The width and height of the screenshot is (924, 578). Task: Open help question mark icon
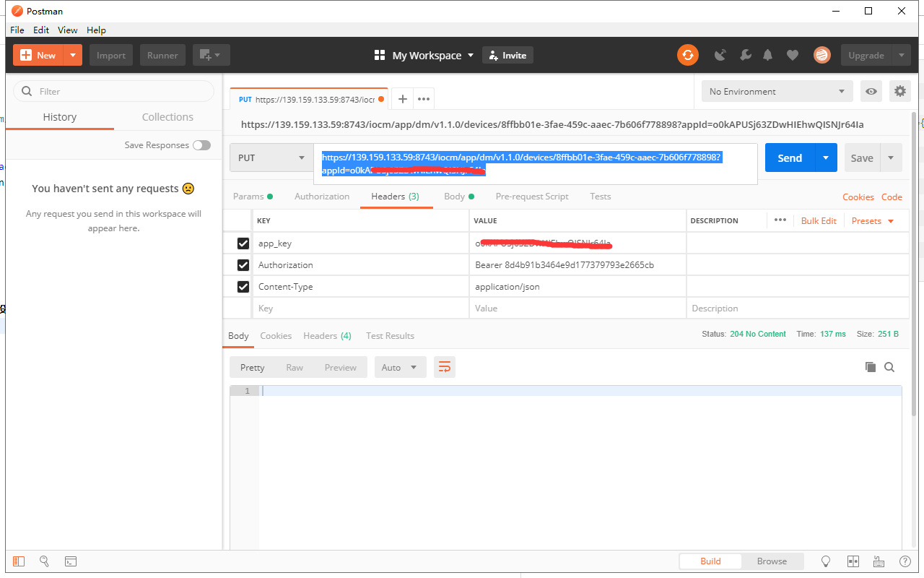click(905, 561)
